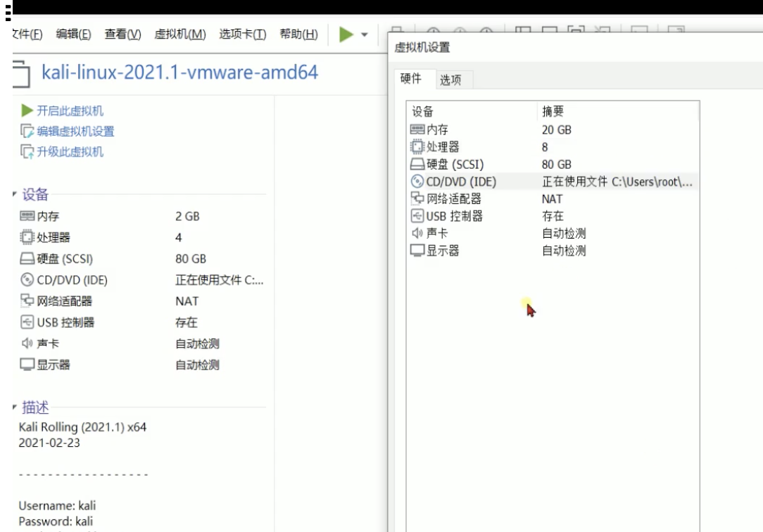Select CD/DVD (IDE) row in 虚拟机设置 dialog
The height and width of the screenshot is (532, 763).
[x=553, y=182]
